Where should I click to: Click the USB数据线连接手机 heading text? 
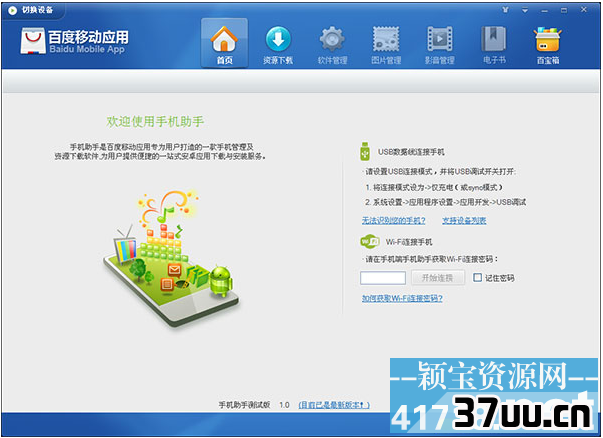pos(411,152)
